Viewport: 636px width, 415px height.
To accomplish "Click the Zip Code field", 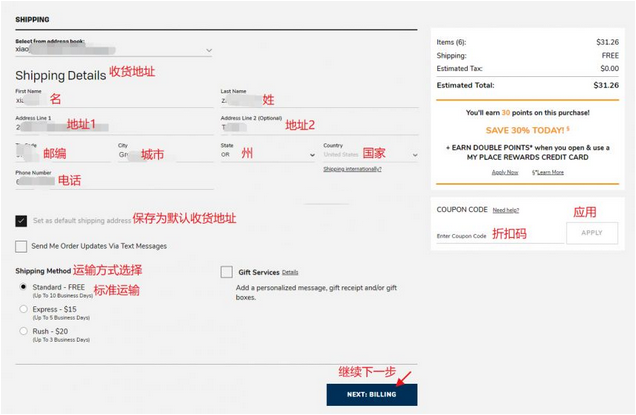I will [x=63, y=155].
